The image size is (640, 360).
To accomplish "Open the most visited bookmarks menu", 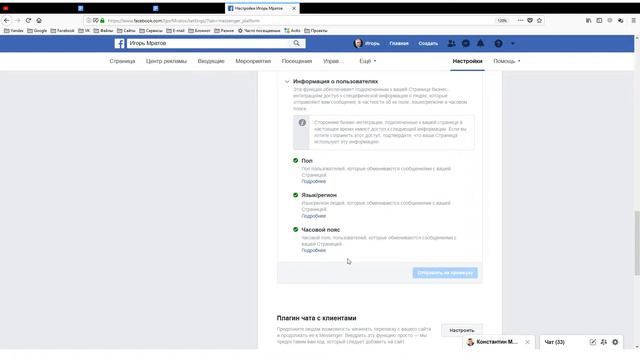I will (259, 31).
